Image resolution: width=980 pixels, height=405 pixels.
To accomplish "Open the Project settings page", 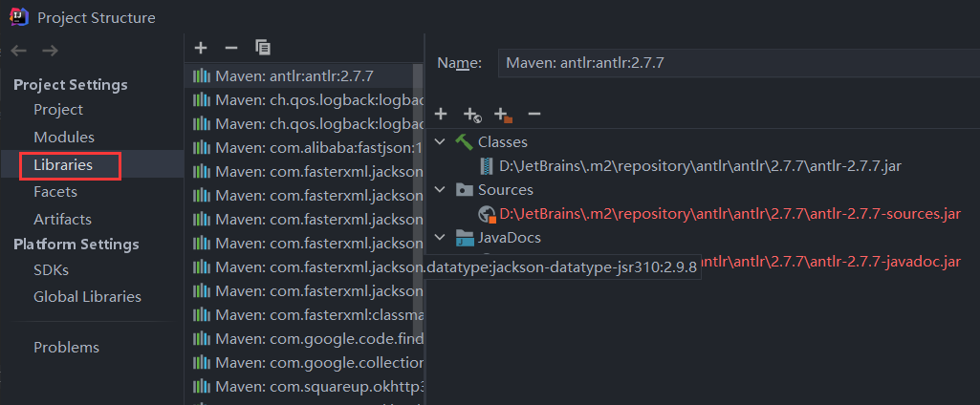I will click(58, 110).
